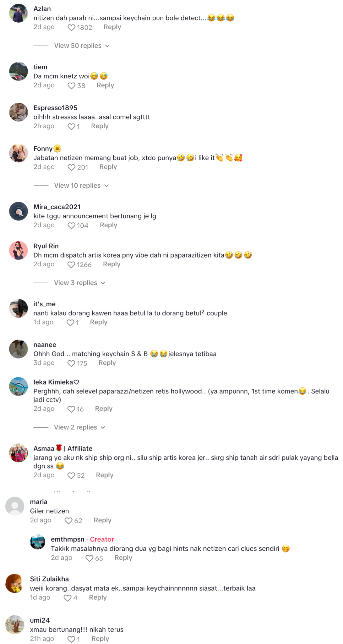Expand View 10 replies under Fonny
Screen dimensions: 343x644
click(78, 186)
